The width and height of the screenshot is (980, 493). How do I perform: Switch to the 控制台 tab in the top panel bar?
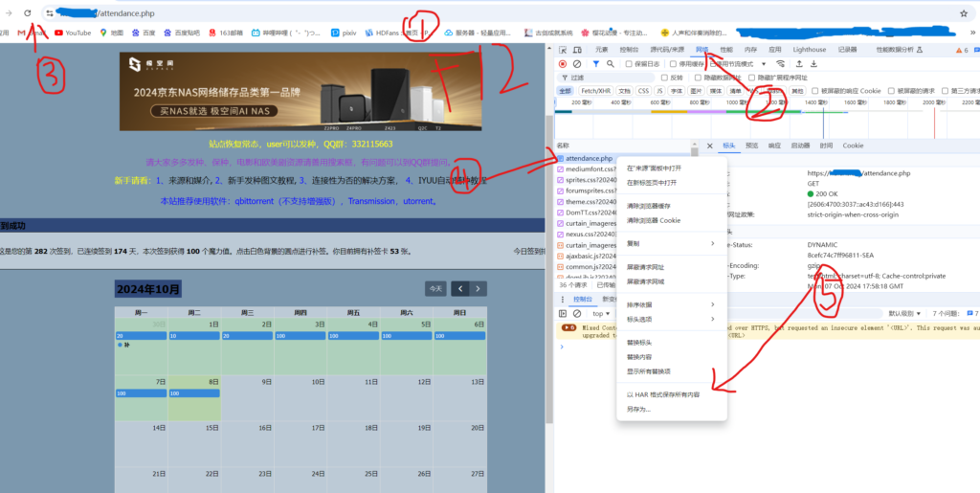[x=629, y=50]
